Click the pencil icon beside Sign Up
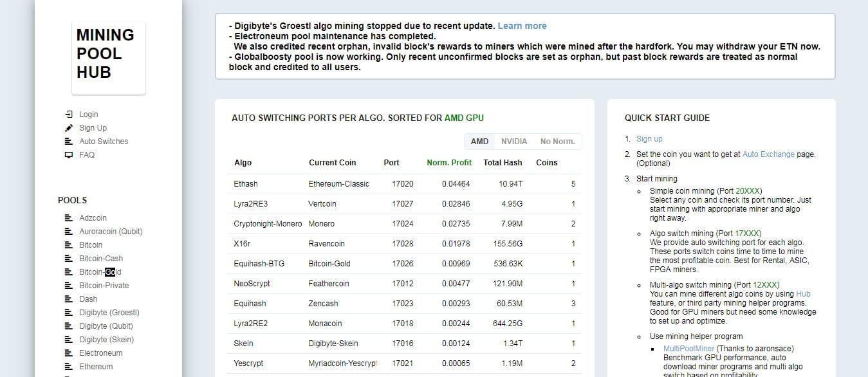Viewport: 868px width, 377px height. pyautogui.click(x=69, y=128)
